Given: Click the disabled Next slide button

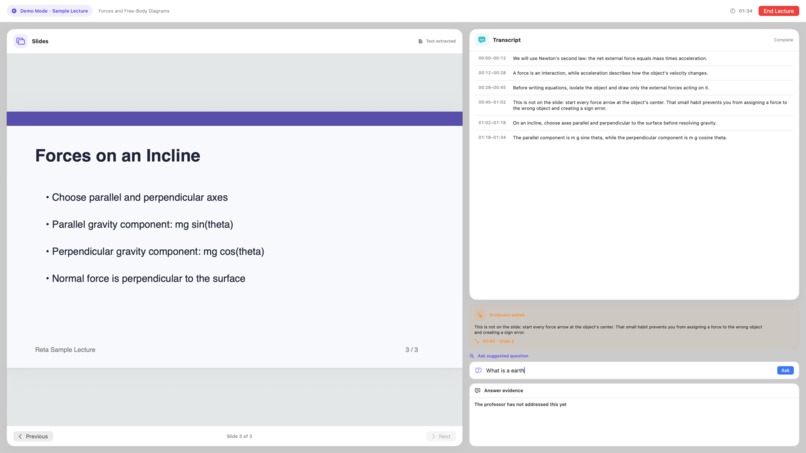Looking at the screenshot, I should pos(441,436).
